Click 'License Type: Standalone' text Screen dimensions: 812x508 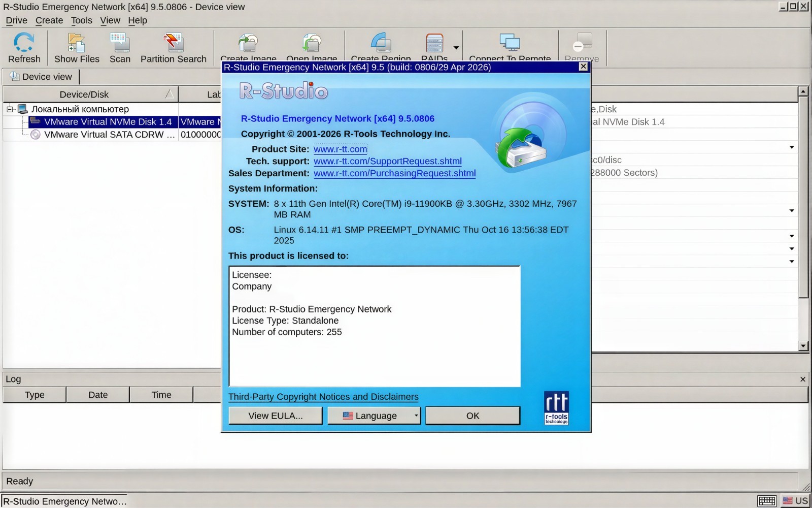click(x=285, y=321)
